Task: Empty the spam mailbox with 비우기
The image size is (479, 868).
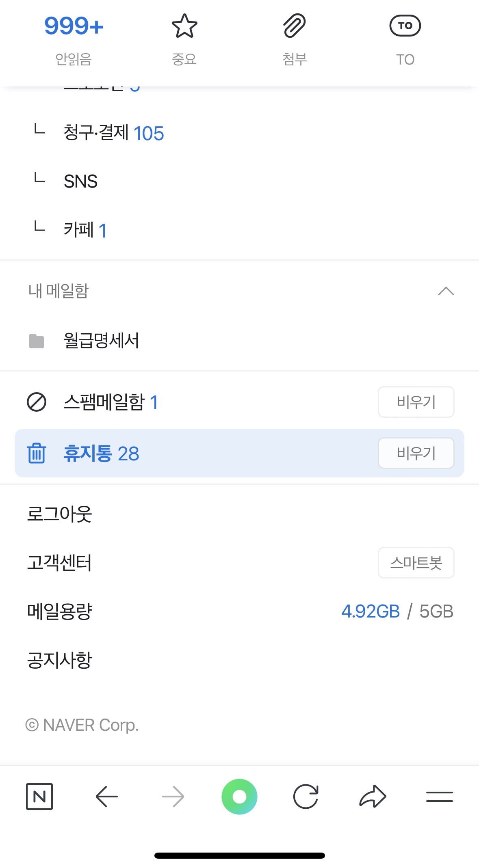Action: pyautogui.click(x=416, y=402)
